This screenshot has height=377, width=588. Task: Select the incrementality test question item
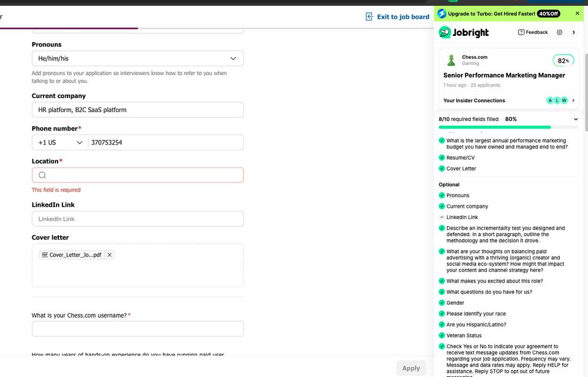click(x=505, y=234)
